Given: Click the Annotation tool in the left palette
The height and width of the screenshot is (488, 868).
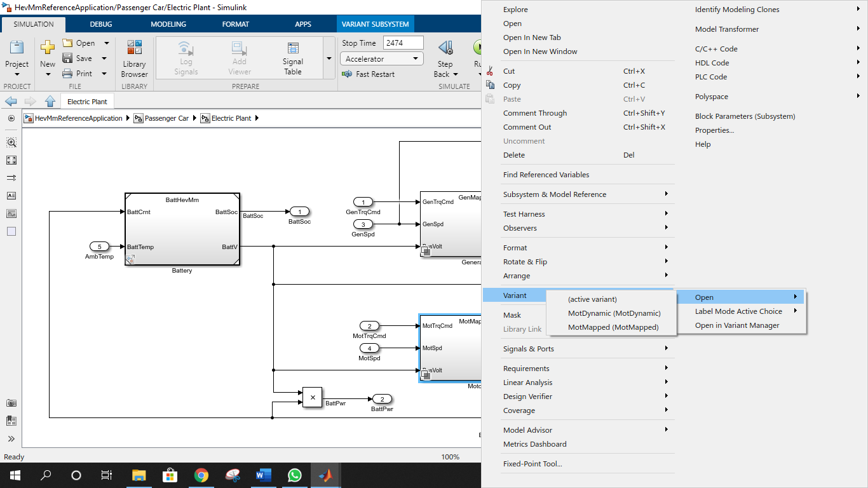Looking at the screenshot, I should pyautogui.click(x=11, y=196).
